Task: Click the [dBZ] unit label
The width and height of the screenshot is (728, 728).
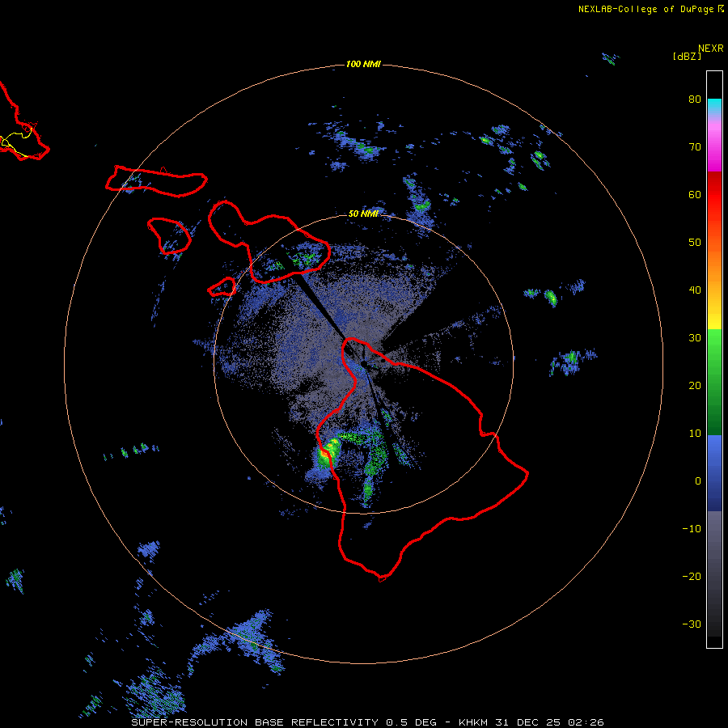Action: tap(687, 56)
